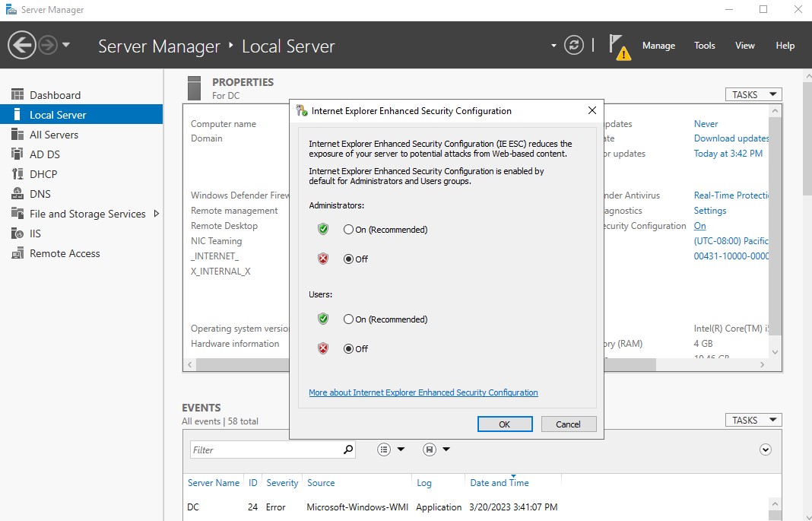The width and height of the screenshot is (812, 521).
Task: Click Today at 3:42 PM link
Action: [x=728, y=154]
